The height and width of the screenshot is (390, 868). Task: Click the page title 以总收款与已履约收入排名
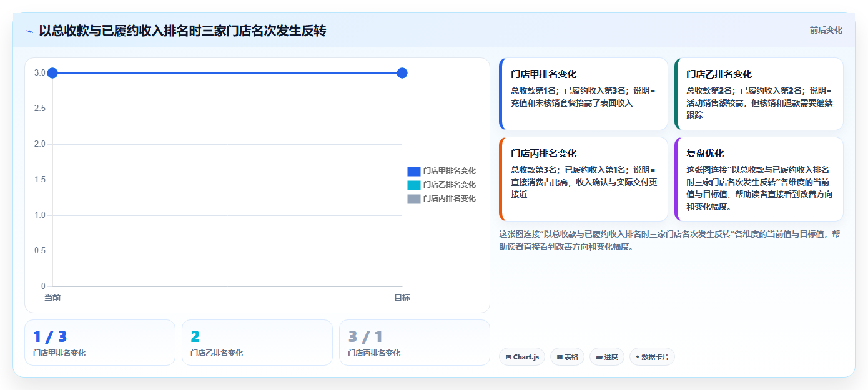[182, 31]
